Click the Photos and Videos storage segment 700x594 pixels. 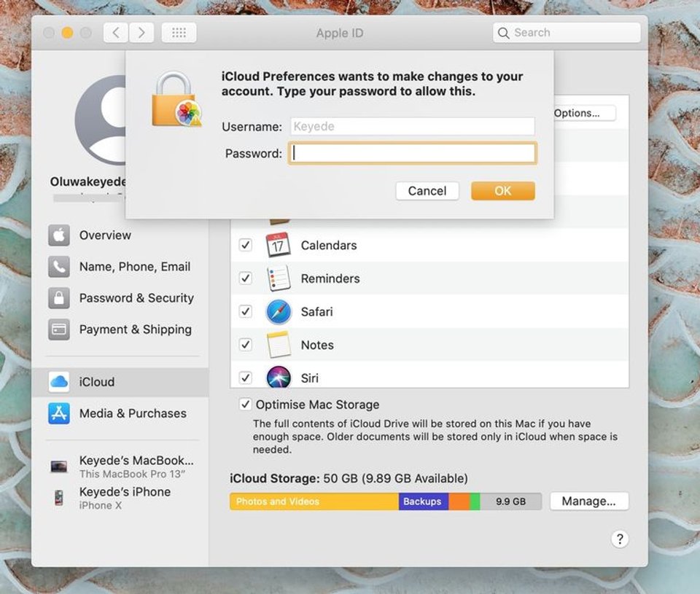pyautogui.click(x=314, y=501)
